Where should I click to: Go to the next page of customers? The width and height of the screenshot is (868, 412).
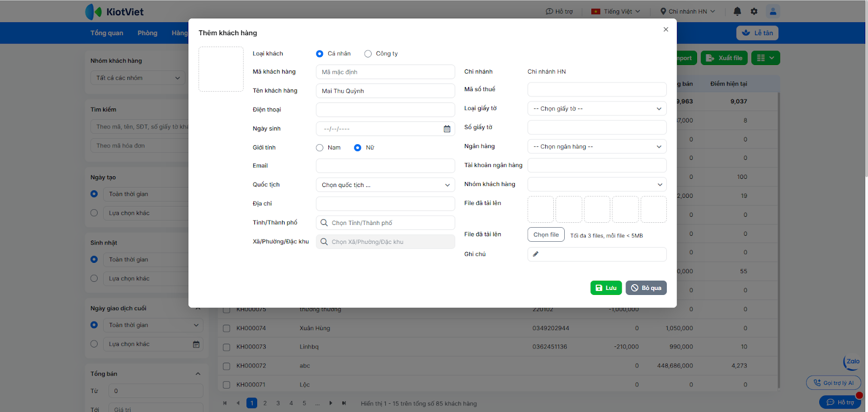tap(331, 403)
